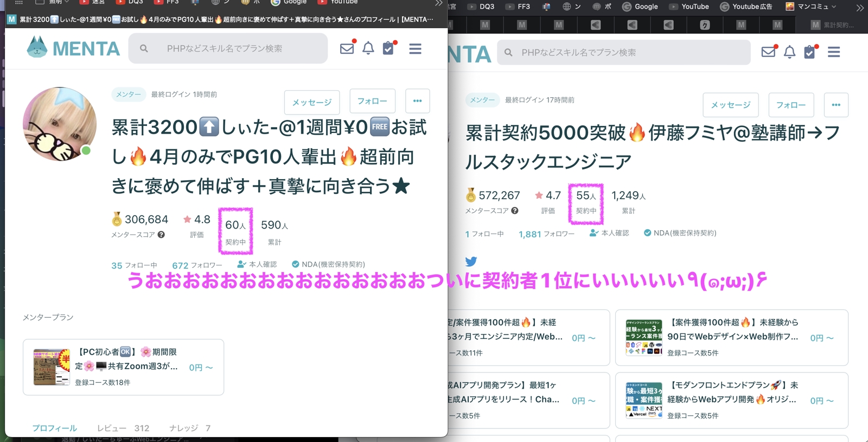Open Google bookmark in right window
This screenshot has width=868, height=442.
tap(640, 7)
